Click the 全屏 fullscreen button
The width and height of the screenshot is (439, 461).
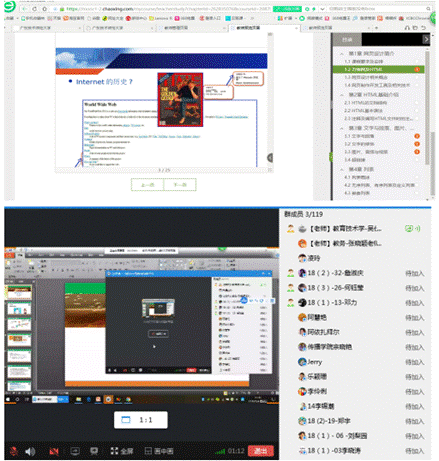coord(122,451)
